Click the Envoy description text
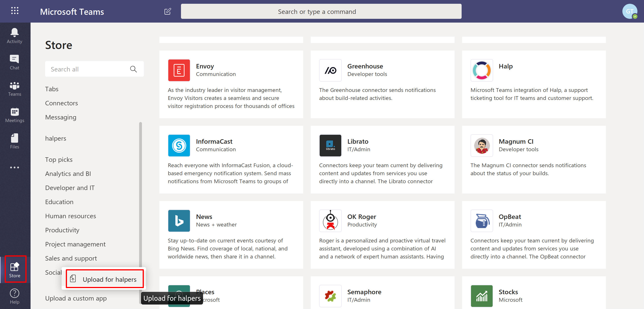This screenshot has width=644, height=309. coord(231,98)
